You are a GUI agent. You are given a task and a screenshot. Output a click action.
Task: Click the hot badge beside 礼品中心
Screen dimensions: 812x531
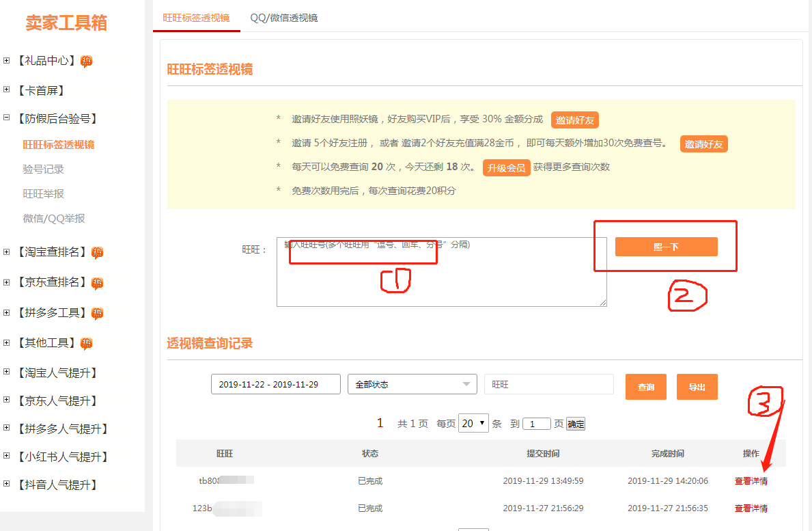(87, 62)
